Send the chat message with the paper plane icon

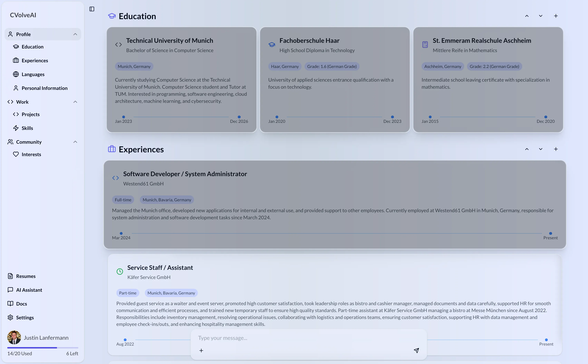[x=416, y=350]
